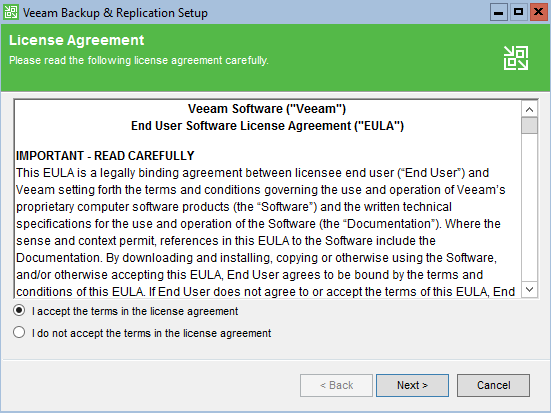Screen dimensions: 551x413
Task: Click inside the license agreement text box
Action: pyautogui.click(x=267, y=199)
